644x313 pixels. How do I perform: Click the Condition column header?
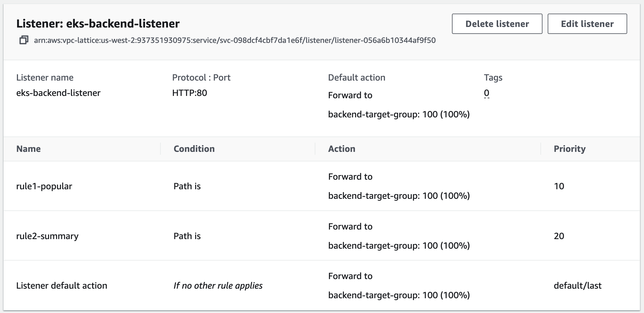click(194, 149)
